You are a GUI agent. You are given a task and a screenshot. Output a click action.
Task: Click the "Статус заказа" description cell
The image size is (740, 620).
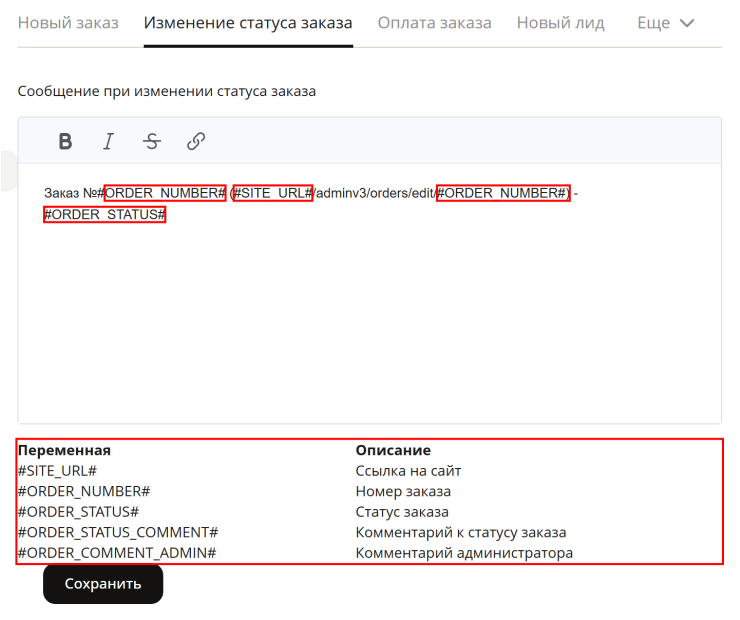point(402,512)
